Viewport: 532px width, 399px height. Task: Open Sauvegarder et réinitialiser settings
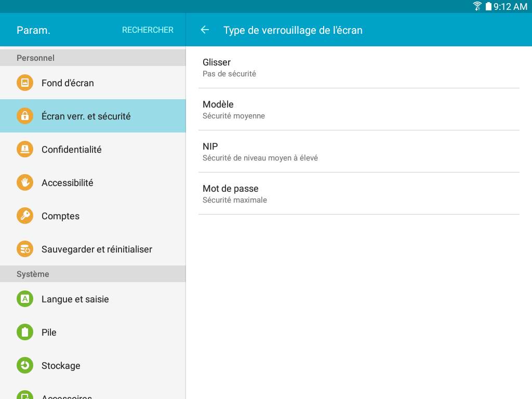(x=93, y=249)
